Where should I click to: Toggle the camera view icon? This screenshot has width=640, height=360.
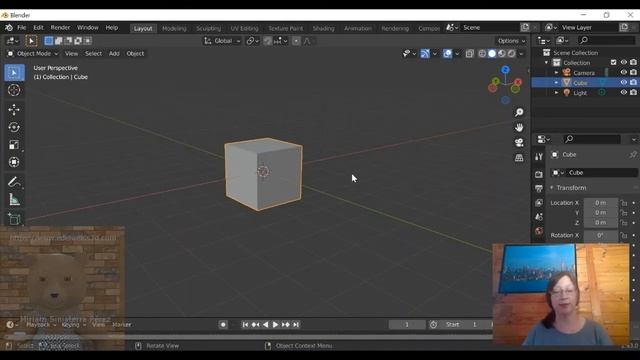[519, 142]
